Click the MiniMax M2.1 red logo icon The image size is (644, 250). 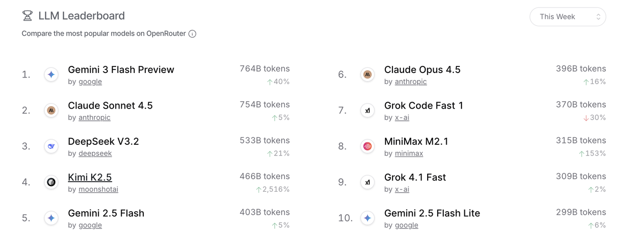tap(368, 146)
